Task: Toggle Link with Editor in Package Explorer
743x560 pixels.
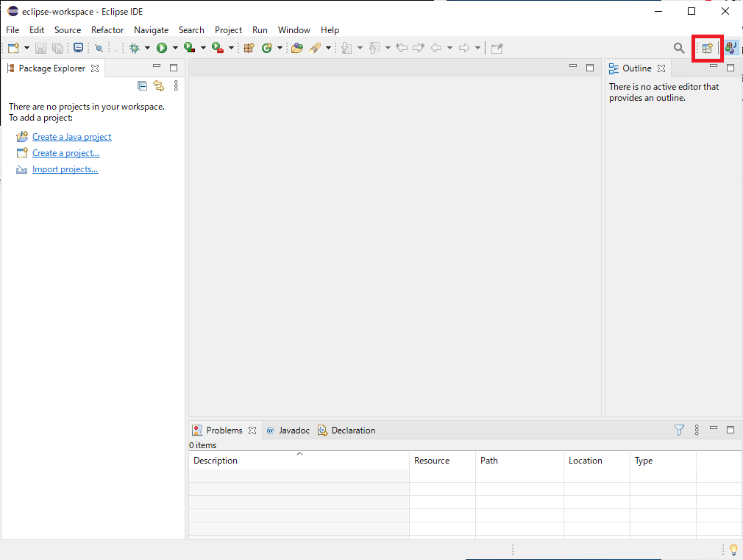Action: 159,85
